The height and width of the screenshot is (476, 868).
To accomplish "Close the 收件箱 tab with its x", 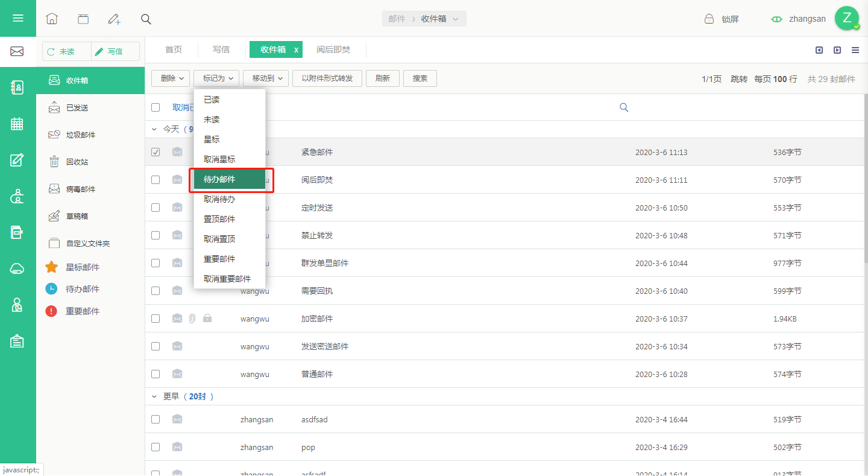I will (x=296, y=50).
